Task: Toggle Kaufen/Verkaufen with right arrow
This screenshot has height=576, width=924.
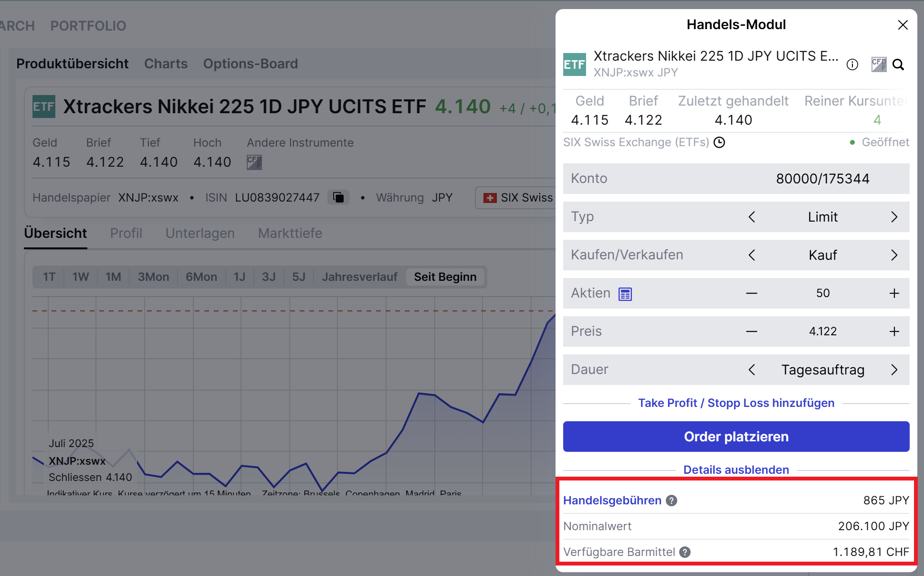Action: 894,255
